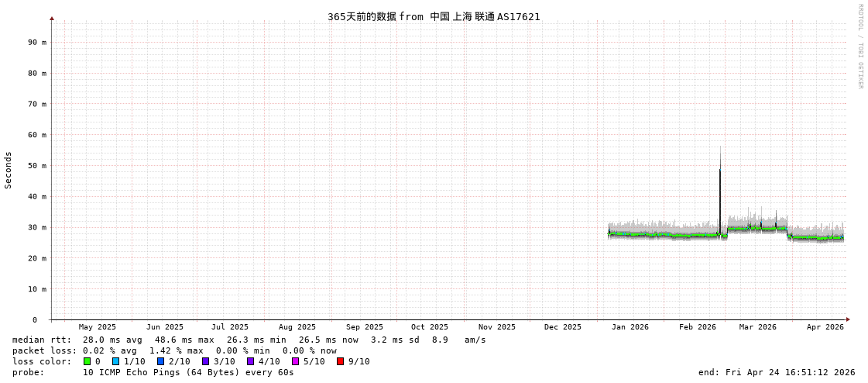
Task: Click the red 9/10 loss swatch
Action: (340, 361)
